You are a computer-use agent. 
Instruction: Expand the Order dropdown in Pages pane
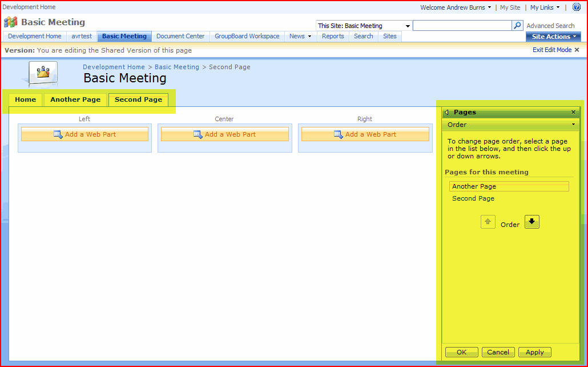coord(573,125)
